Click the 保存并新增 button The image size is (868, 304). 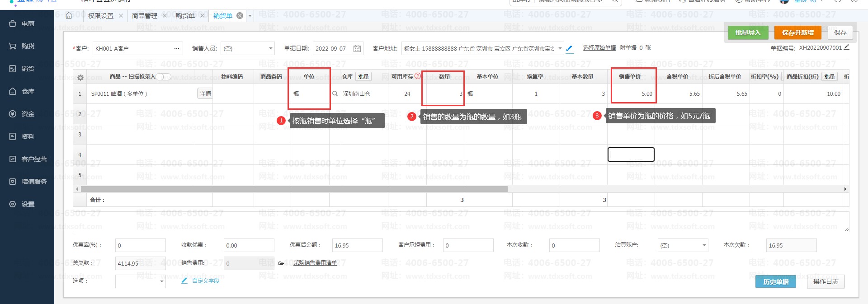coord(797,33)
